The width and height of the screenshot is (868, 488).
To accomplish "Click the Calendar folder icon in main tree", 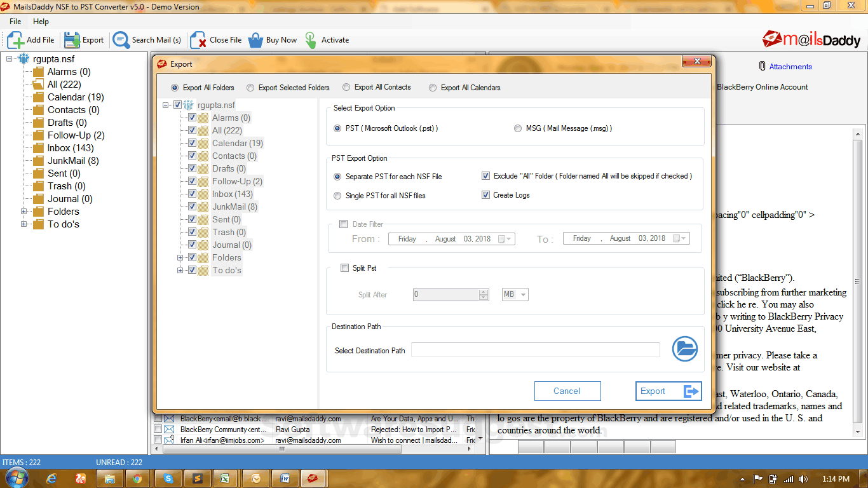I will tap(38, 97).
